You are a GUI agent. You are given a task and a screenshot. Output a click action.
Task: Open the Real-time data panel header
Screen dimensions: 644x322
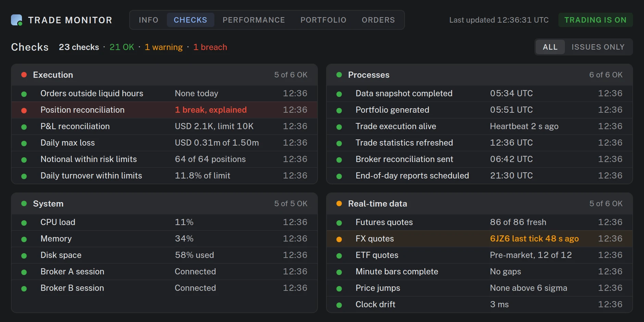[480, 203]
